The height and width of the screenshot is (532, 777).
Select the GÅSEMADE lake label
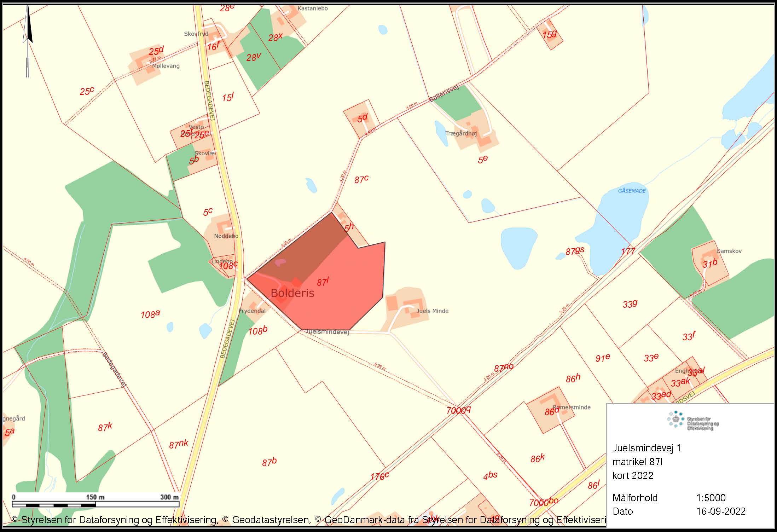coord(632,191)
